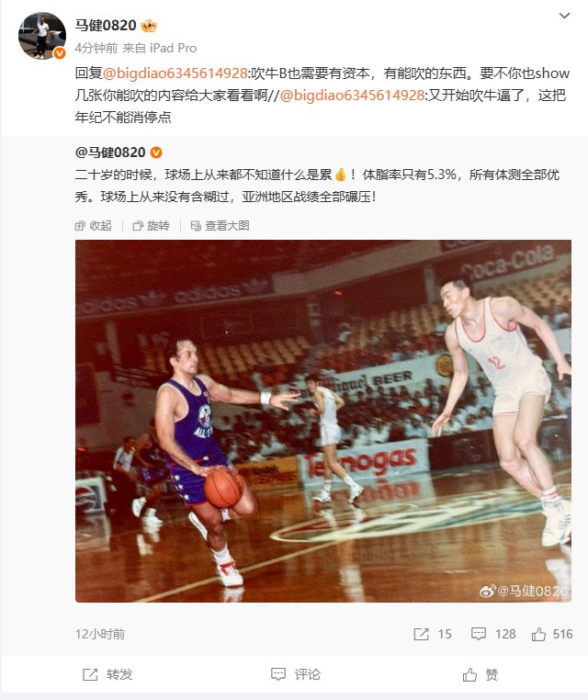Image resolution: width=588 pixels, height=700 pixels.
Task: Click the basketball game photo
Action: pos(323,421)
